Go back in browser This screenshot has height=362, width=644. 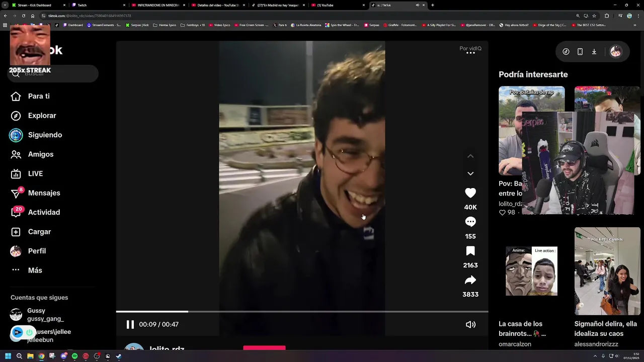click(6, 16)
